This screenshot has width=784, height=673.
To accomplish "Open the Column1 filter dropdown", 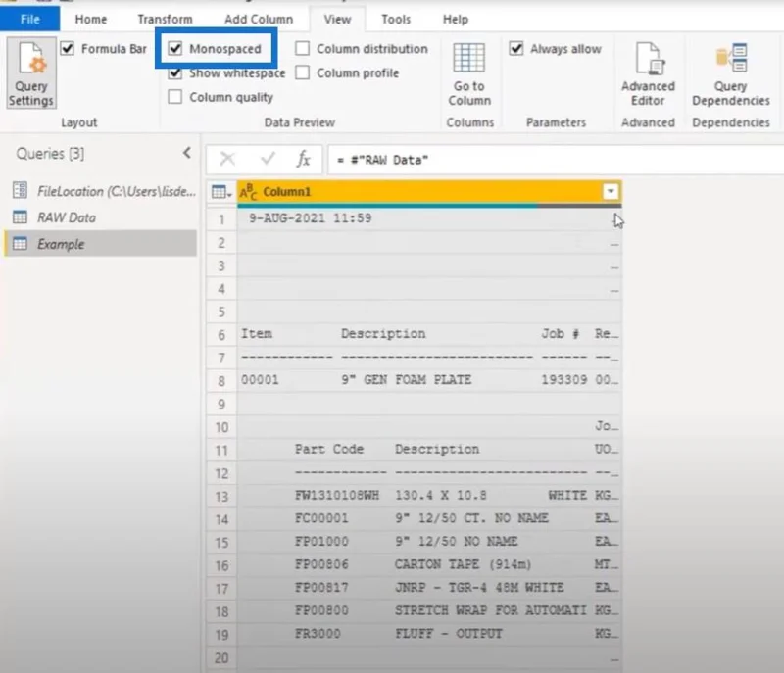I will click(611, 191).
